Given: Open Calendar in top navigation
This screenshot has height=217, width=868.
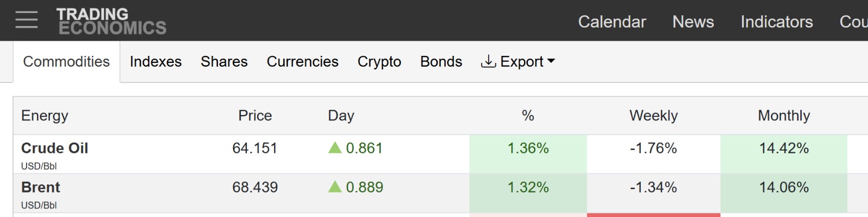Looking at the screenshot, I should click(612, 22).
